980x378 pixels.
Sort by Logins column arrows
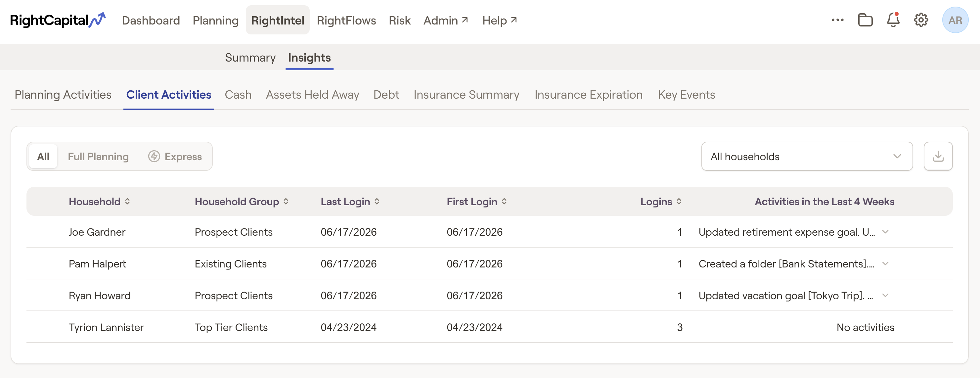click(x=679, y=201)
